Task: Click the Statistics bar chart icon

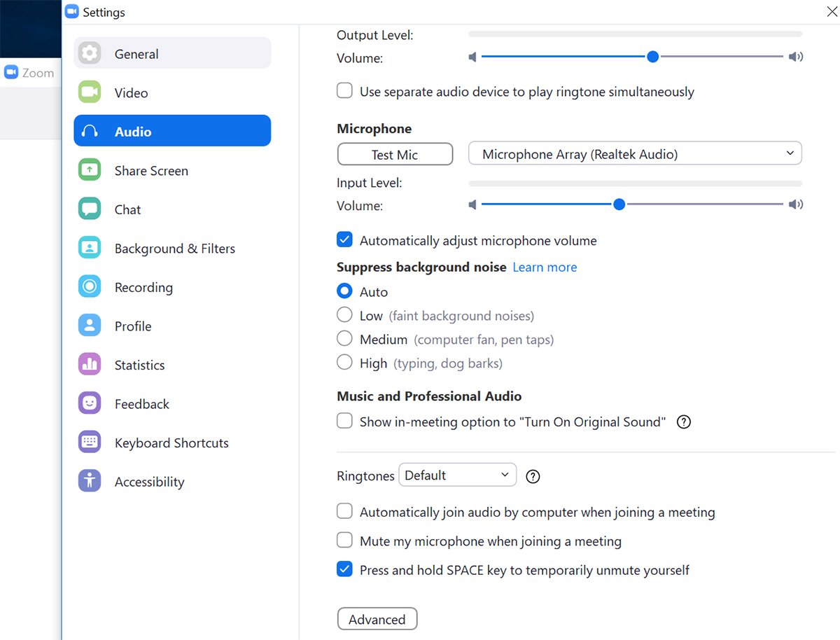Action: click(90, 365)
